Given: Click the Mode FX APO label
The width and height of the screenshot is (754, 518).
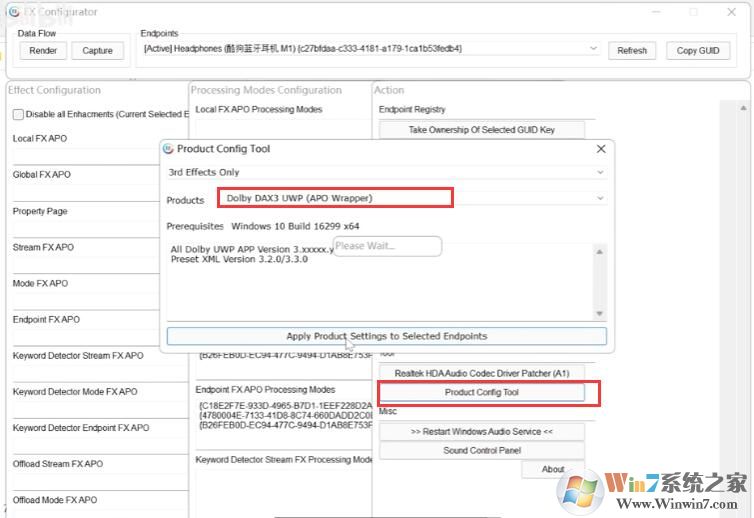Looking at the screenshot, I should 40,283.
